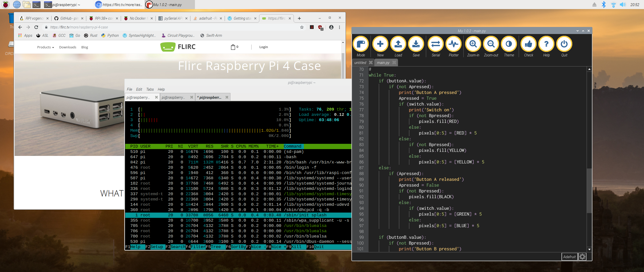This screenshot has height=272, width=644.
Task: Switch to the pySerial API browser tab
Action: (x=173, y=18)
